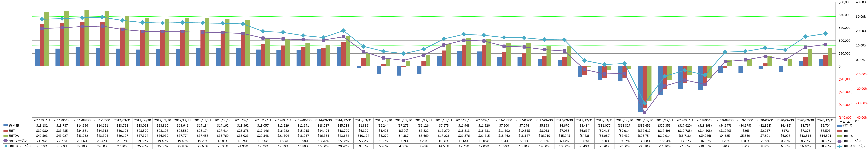Click the ($26,754) EBITDA cell

pyautogui.click(x=645, y=136)
